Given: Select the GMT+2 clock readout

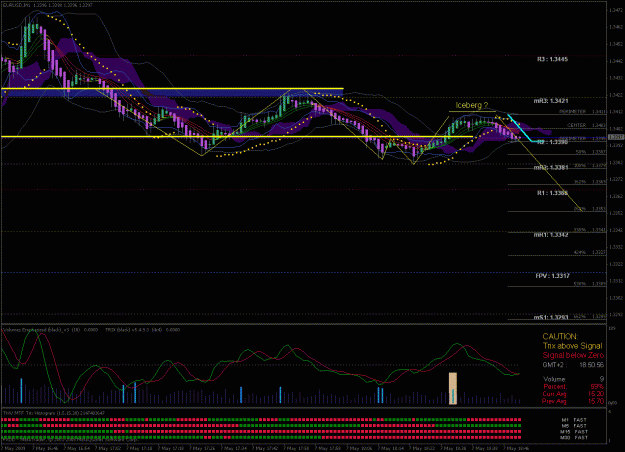Looking at the screenshot, I should pos(573,365).
